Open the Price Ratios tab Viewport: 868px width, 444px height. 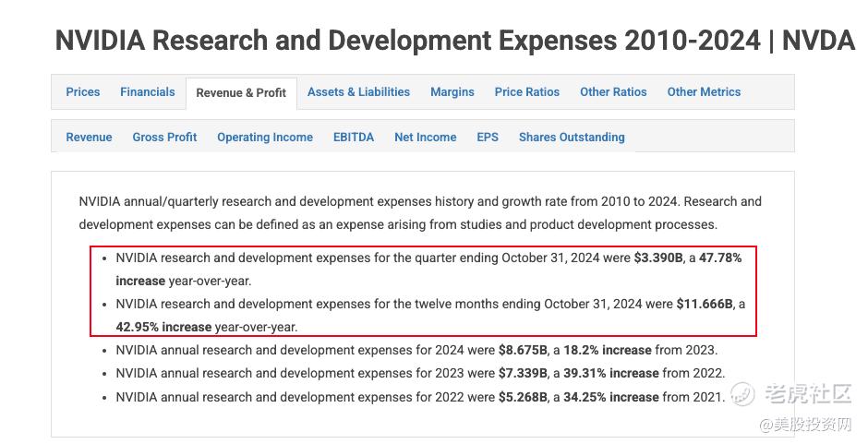point(527,92)
